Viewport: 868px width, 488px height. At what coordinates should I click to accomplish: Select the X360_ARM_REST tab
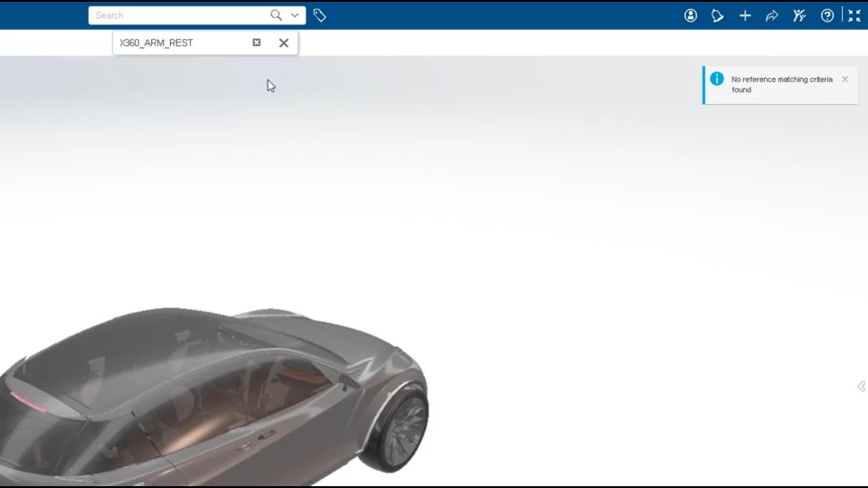(205, 42)
